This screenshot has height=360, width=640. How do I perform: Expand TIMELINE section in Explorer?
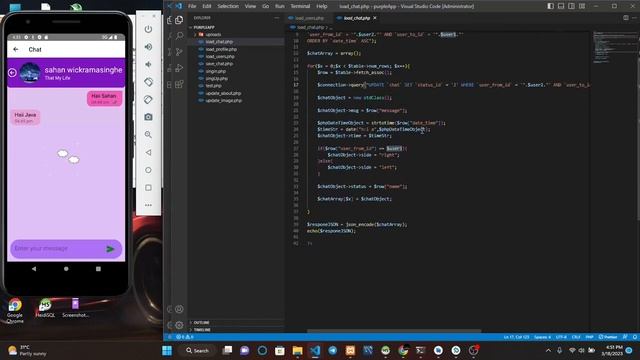click(x=236, y=330)
